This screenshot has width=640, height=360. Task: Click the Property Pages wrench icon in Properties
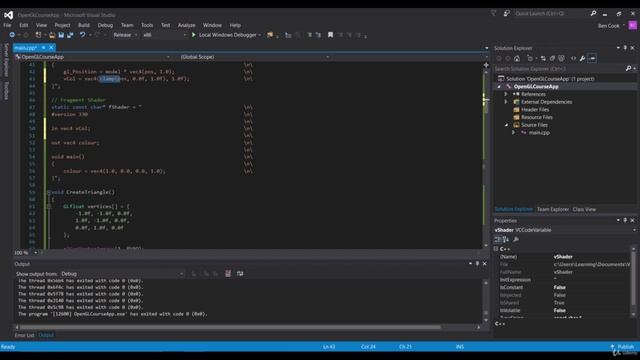[516, 240]
